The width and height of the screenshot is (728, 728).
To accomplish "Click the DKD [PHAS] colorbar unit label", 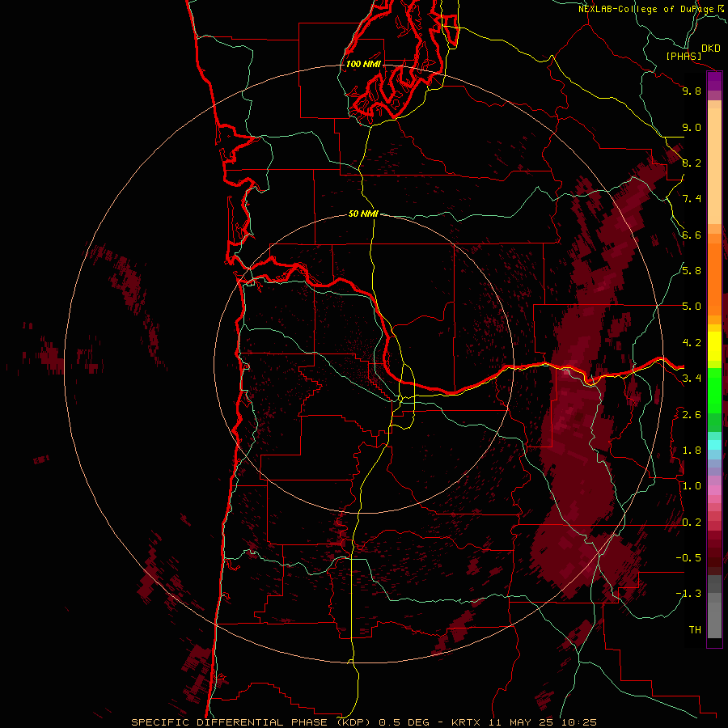I will pos(693,53).
